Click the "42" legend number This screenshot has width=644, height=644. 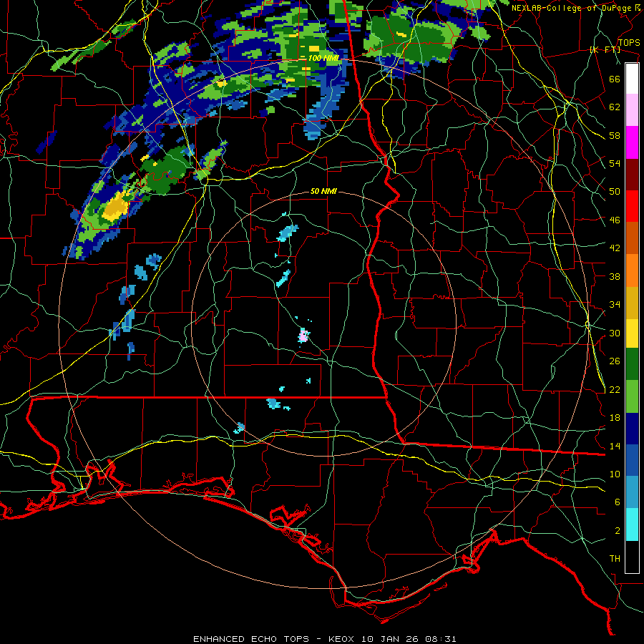tap(615, 248)
